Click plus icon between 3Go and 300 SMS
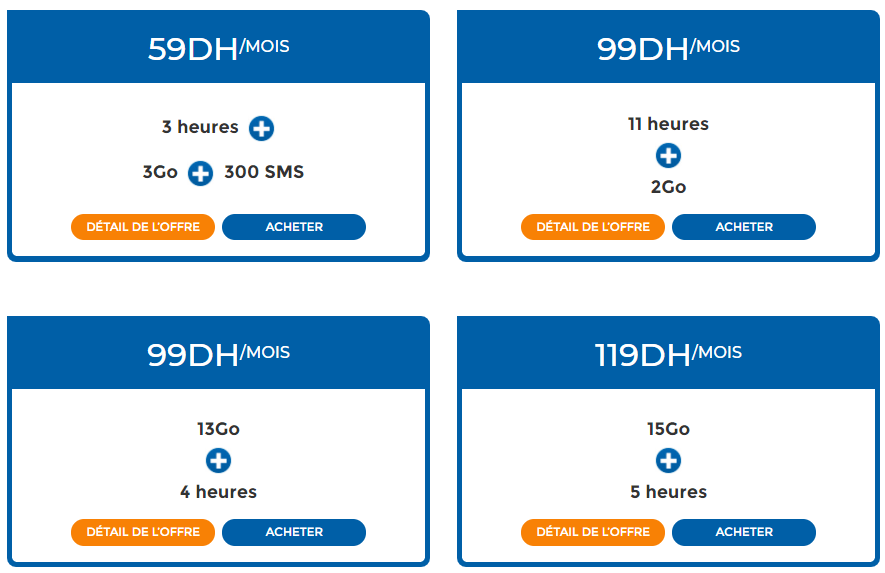The height and width of the screenshot is (573, 885). (x=200, y=173)
